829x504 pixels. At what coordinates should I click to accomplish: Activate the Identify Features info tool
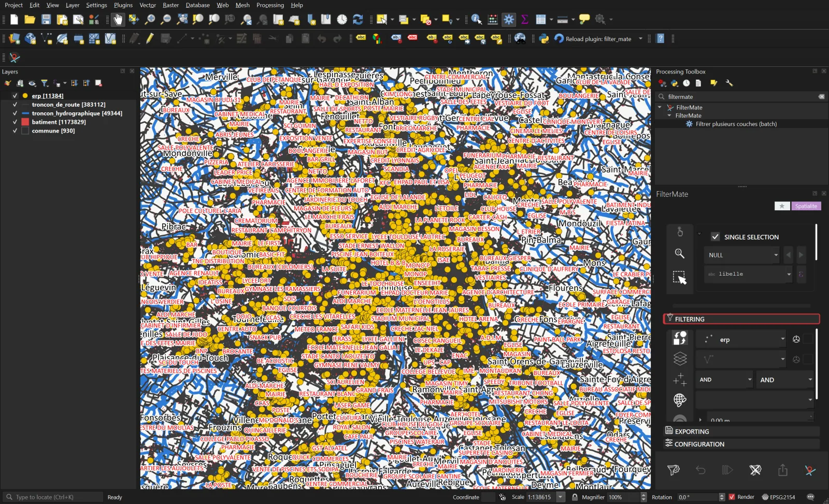coord(477,20)
